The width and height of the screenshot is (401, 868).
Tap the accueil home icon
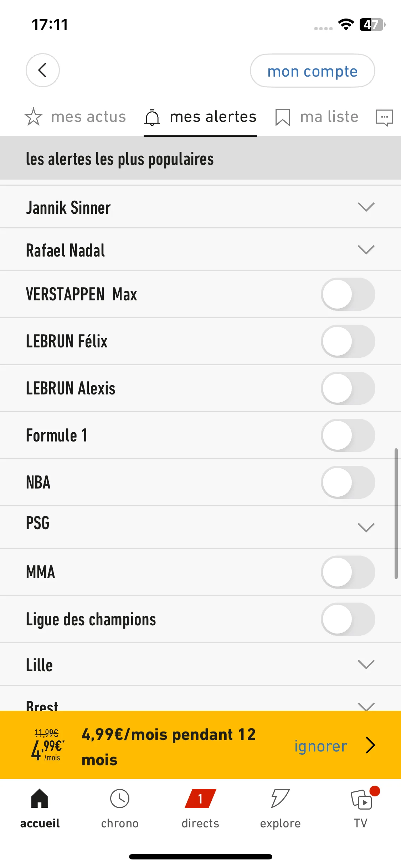coord(40,799)
